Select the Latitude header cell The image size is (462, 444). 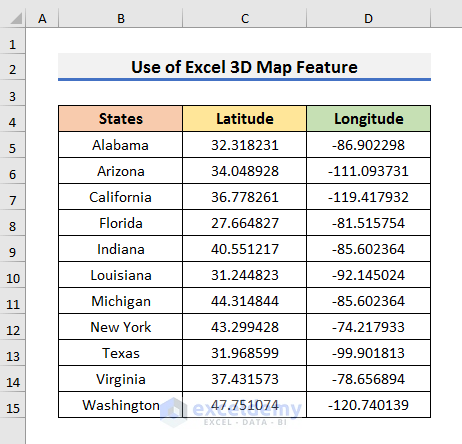(x=245, y=119)
